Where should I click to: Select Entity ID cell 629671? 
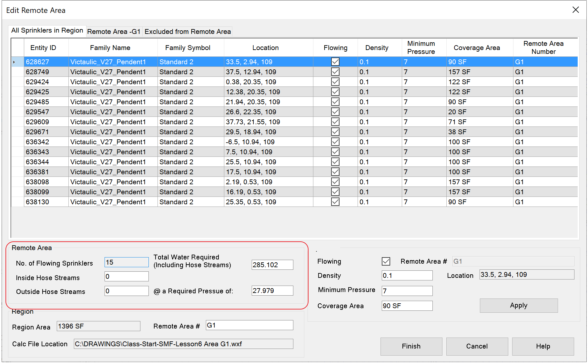[46, 132]
